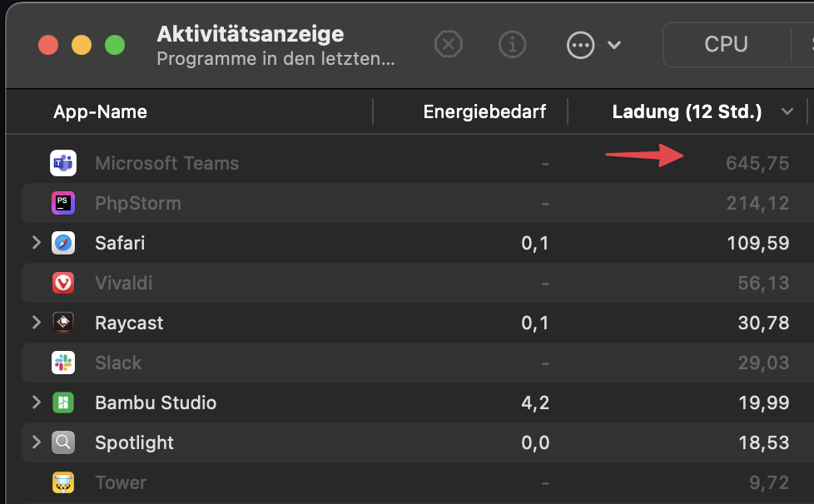Select the Slack app icon
This screenshot has width=814, height=504.
coord(63,363)
